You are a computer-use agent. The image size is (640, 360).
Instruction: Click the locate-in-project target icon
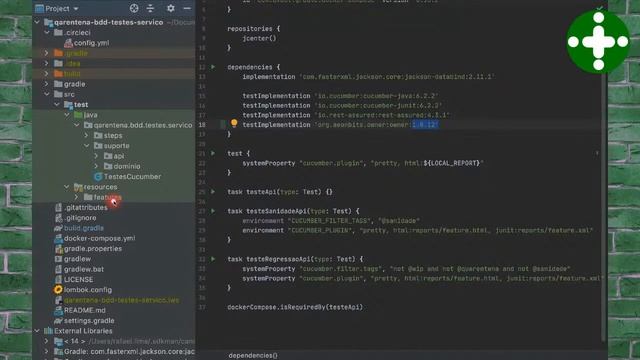coord(134,8)
